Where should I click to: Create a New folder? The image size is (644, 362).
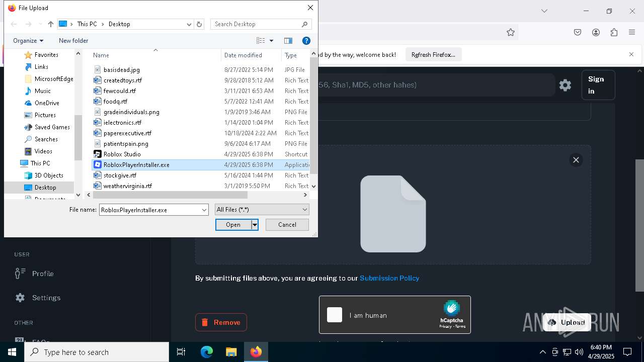tap(73, 41)
